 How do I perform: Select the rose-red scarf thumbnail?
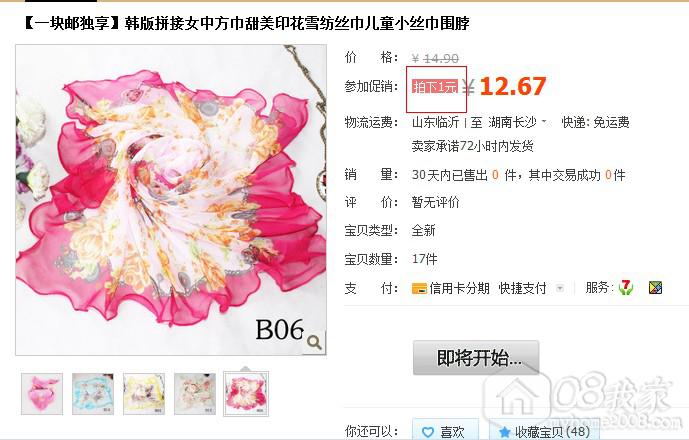(246, 394)
